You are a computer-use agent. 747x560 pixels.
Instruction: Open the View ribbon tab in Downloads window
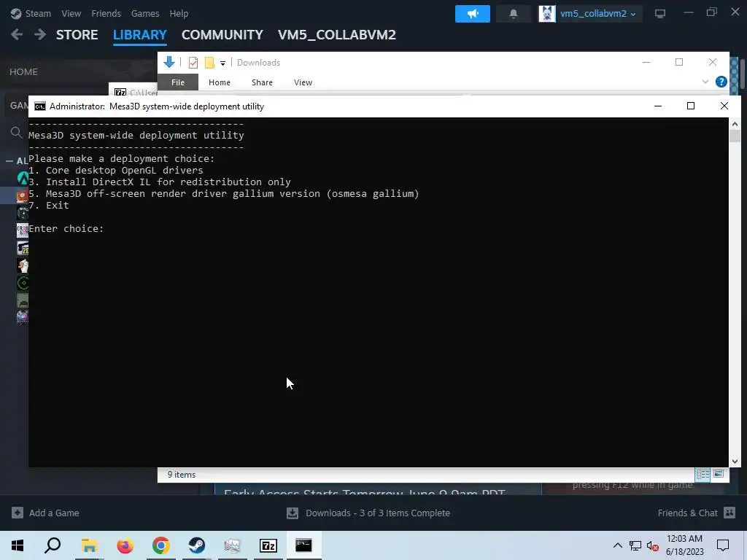303,82
